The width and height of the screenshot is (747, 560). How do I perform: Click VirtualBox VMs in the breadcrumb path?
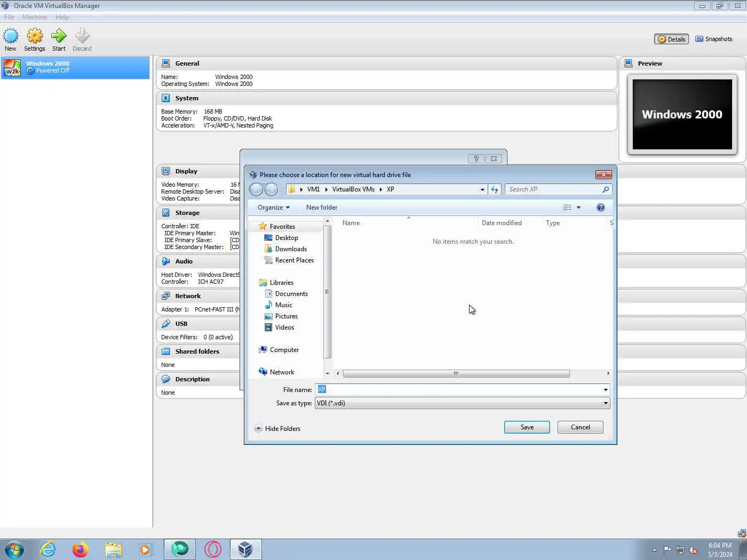pyautogui.click(x=353, y=189)
